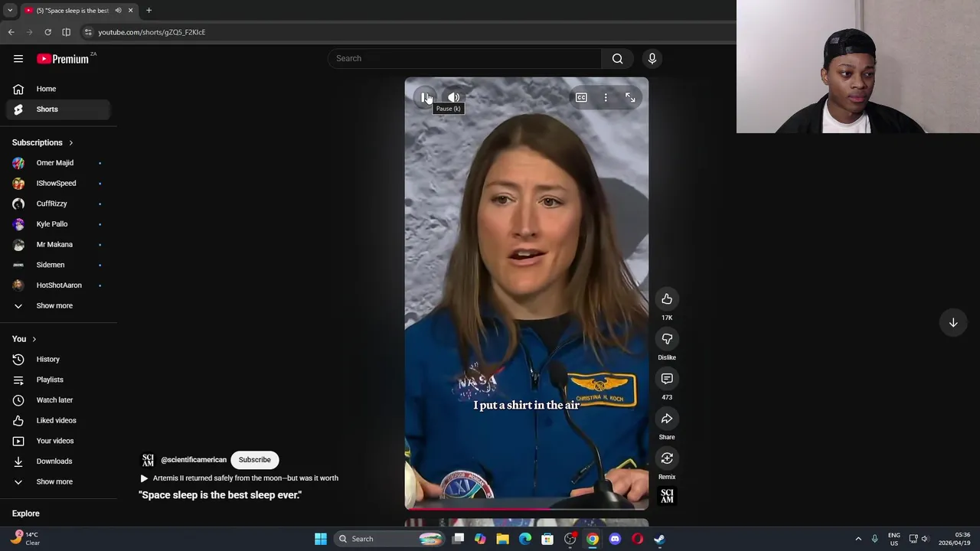The width and height of the screenshot is (980, 551).
Task: Click the taskbar Search box
Action: [390, 539]
